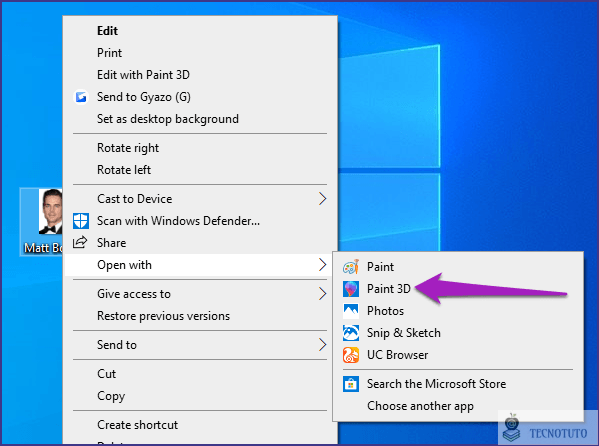
Task: Click the Windows Defender shield icon
Action: click(81, 221)
